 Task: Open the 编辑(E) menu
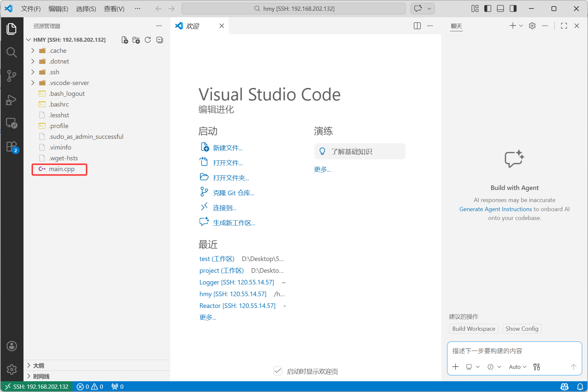pos(58,8)
